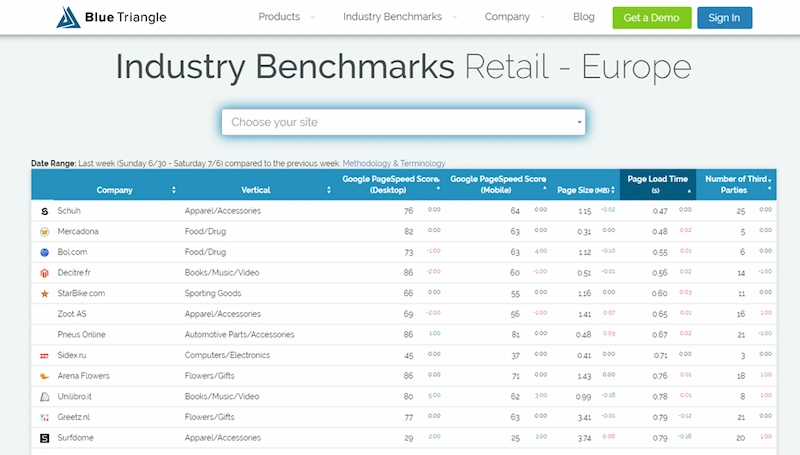Click Sidex.ru desktop score 45
The width and height of the screenshot is (800, 455).
point(408,356)
